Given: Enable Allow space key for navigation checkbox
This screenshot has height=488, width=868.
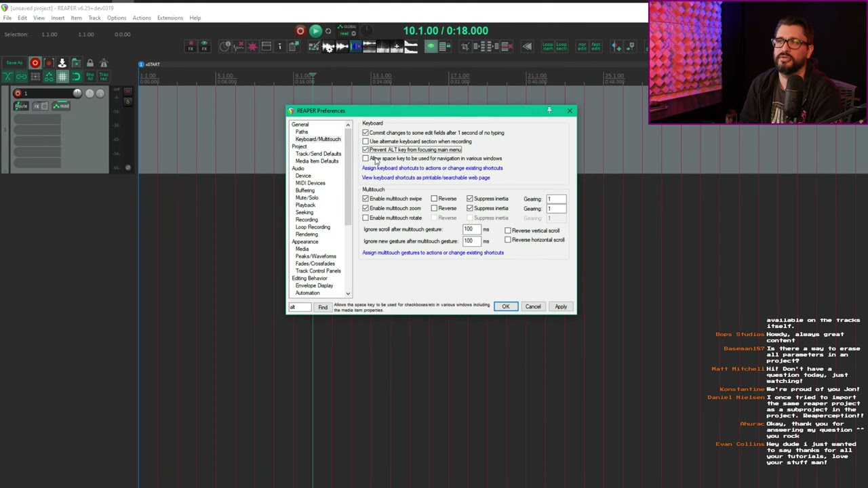Looking at the screenshot, I should pyautogui.click(x=366, y=159).
